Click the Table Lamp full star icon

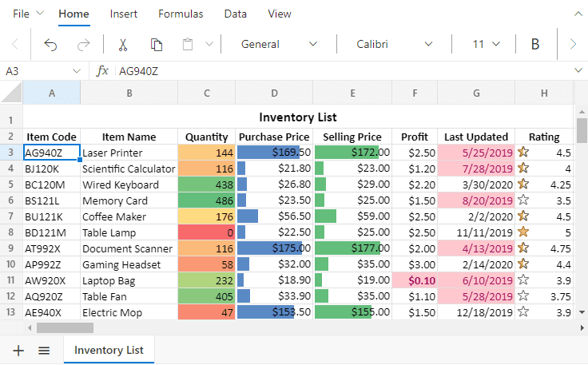tap(523, 232)
